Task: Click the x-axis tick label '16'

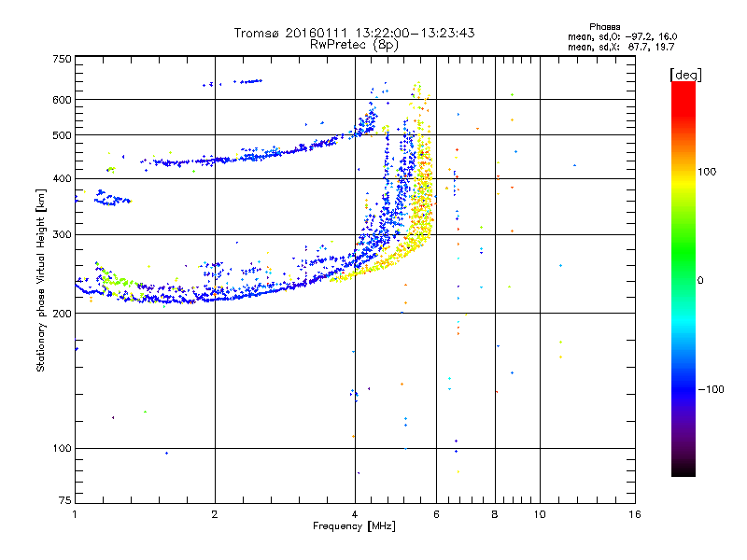Action: pos(635,514)
